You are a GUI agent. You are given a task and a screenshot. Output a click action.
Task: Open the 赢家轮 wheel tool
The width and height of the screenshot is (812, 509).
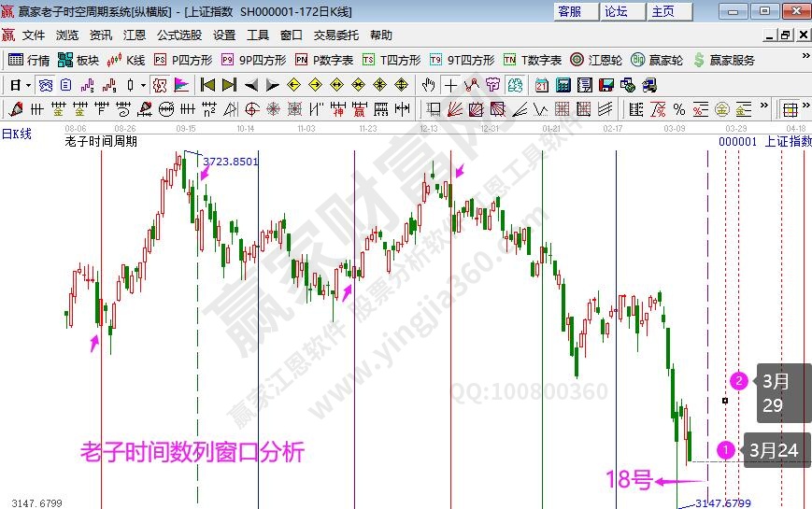coord(657,60)
